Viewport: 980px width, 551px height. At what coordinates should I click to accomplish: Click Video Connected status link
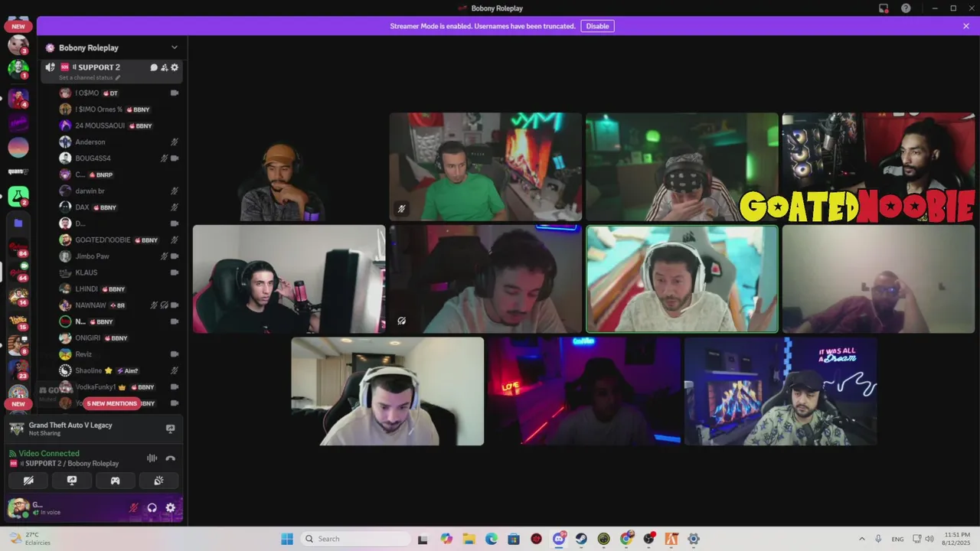coord(49,453)
